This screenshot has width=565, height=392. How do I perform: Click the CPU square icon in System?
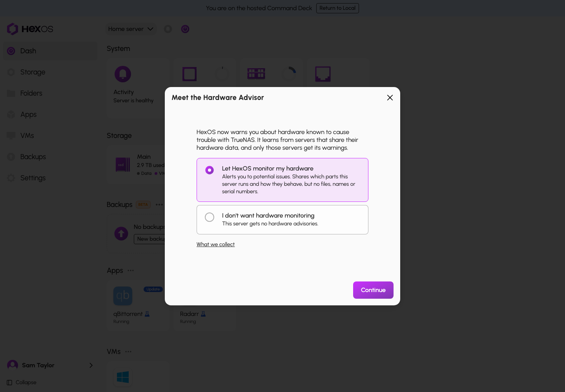click(x=190, y=74)
